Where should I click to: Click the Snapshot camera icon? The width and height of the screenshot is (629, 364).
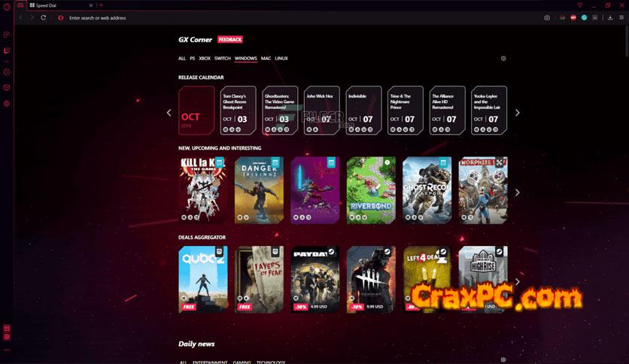coord(547,17)
